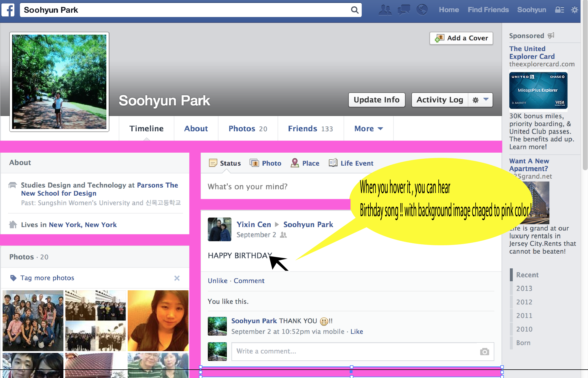Jump to Recent in timeline navigator
588x378 pixels.
(527, 275)
